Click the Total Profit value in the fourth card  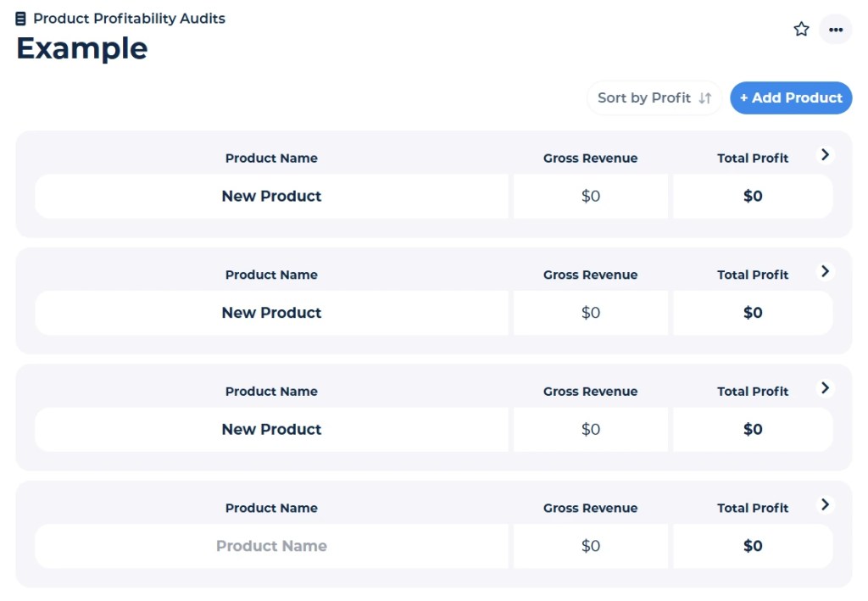click(x=753, y=546)
